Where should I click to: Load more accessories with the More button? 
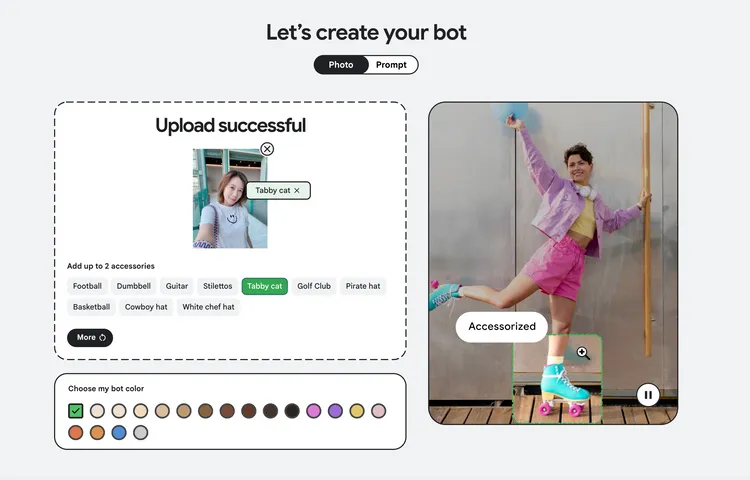(90, 338)
